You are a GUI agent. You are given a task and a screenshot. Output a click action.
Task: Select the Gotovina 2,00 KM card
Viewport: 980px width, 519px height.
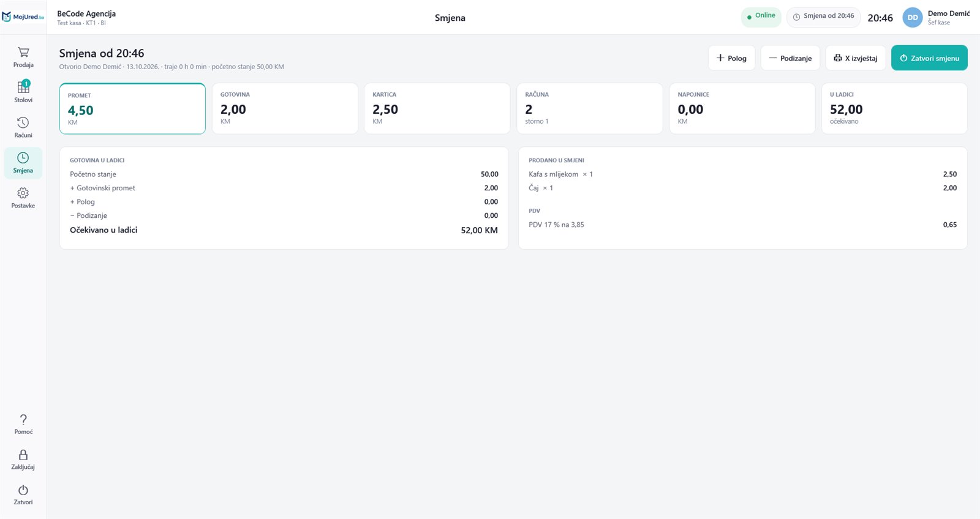[x=285, y=108]
